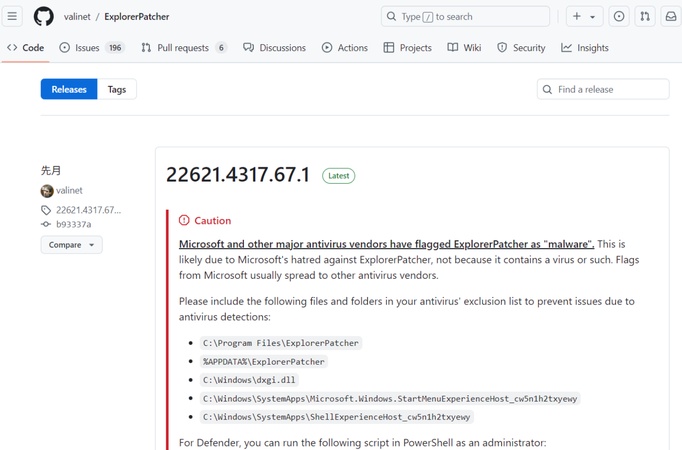Go to GitHub home via Octocat logo
Image resolution: width=682 pixels, height=450 pixels.
click(x=44, y=17)
